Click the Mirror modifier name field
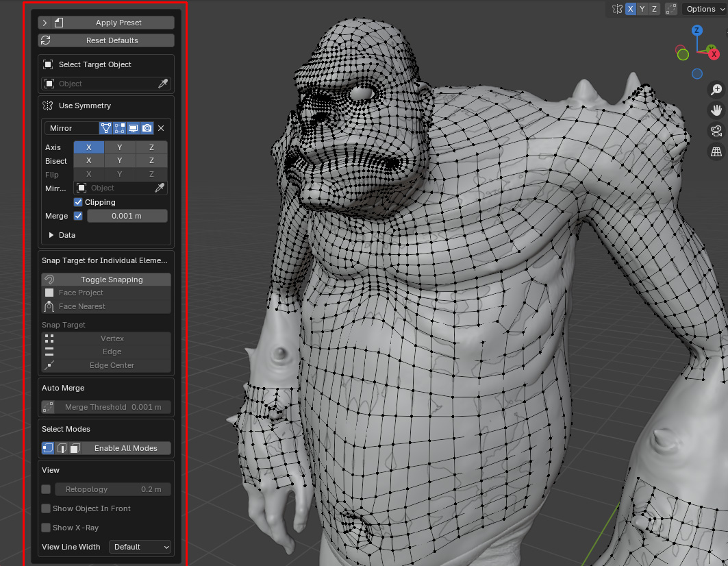Viewport: 728px width, 566px height. (x=71, y=128)
